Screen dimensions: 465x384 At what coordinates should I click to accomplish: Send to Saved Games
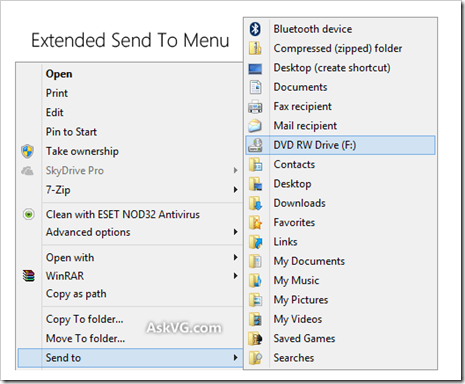pos(304,339)
